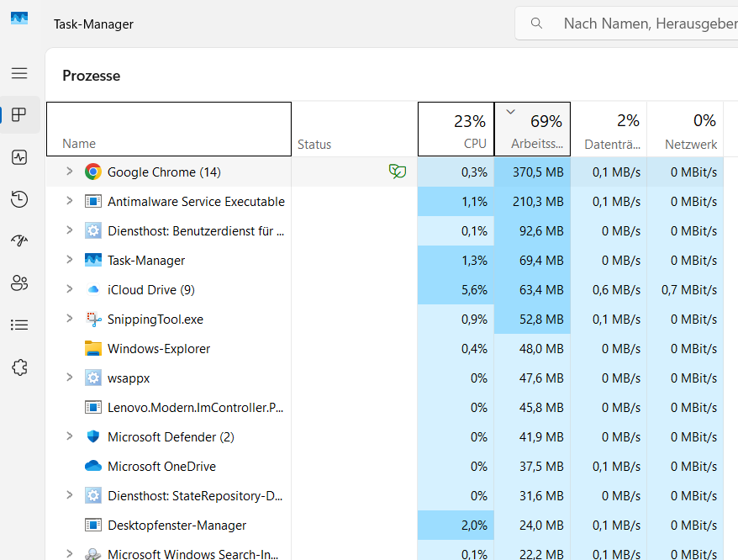Viewport: 738px width, 560px height.
Task: Select the Microsoft OneDrive process name
Action: (161, 467)
